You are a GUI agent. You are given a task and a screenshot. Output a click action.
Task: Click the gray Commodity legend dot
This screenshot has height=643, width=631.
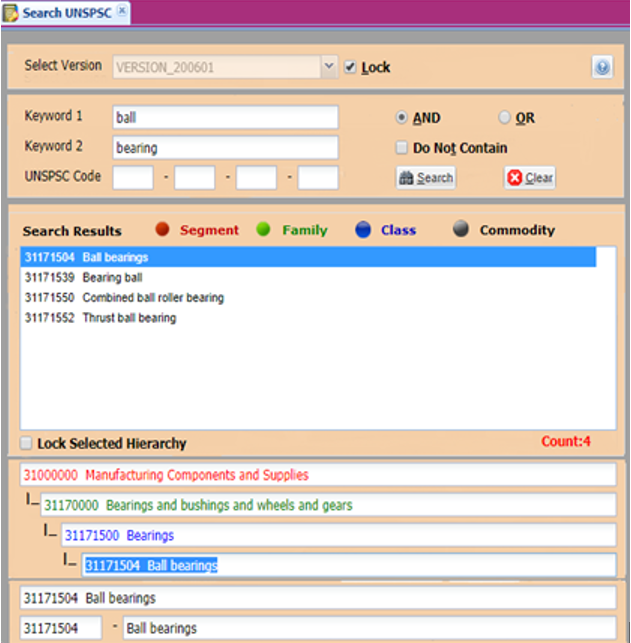point(460,229)
